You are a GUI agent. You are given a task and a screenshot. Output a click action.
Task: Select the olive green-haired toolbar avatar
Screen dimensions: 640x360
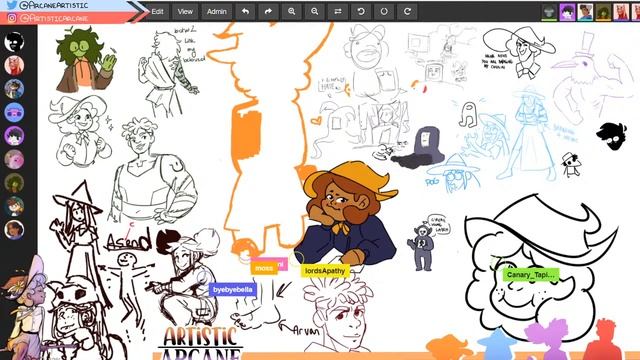(603, 12)
